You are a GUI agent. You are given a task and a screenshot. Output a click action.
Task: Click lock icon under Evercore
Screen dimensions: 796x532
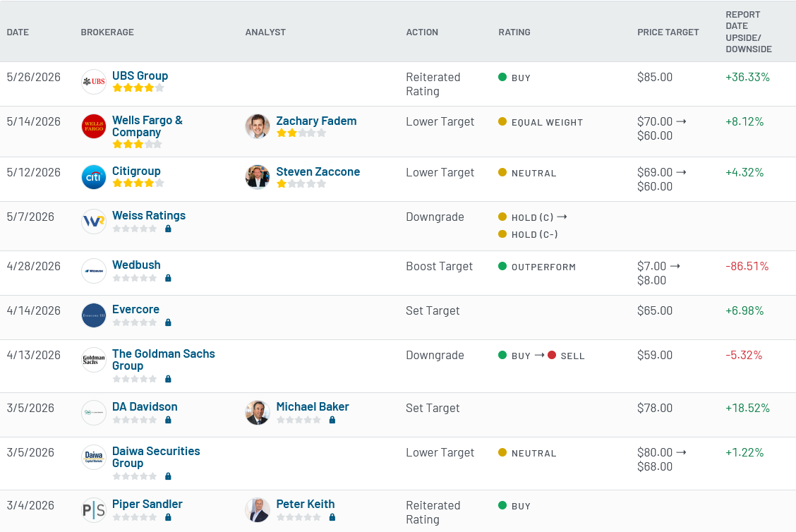pos(168,323)
